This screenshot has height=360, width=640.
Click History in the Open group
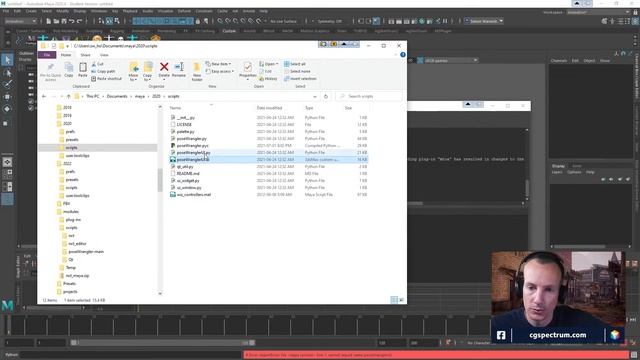click(268, 79)
